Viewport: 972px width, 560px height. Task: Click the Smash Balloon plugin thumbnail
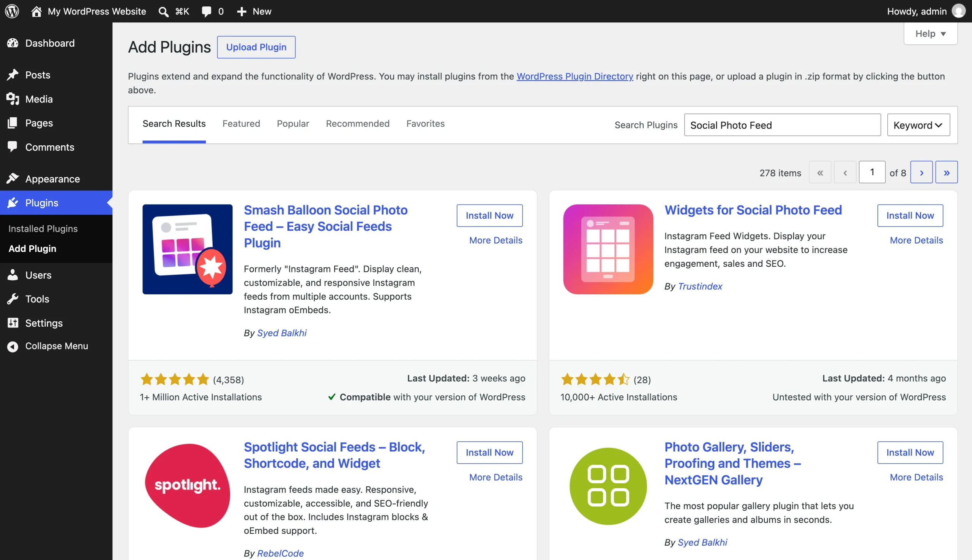(188, 249)
